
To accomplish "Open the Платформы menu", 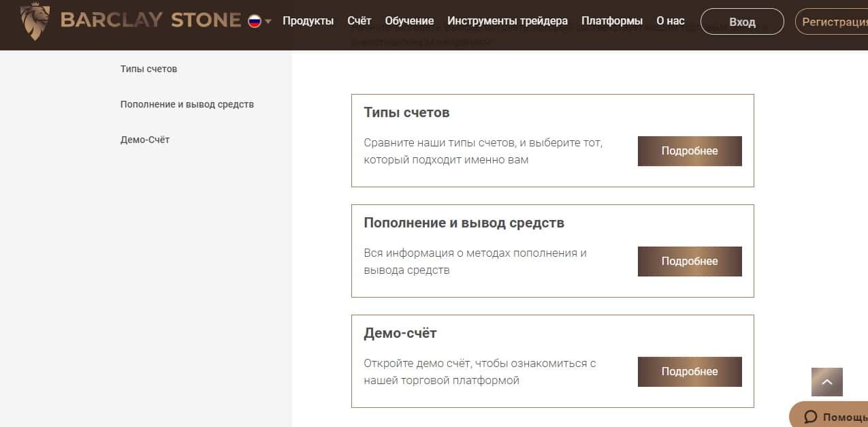I will pyautogui.click(x=612, y=21).
